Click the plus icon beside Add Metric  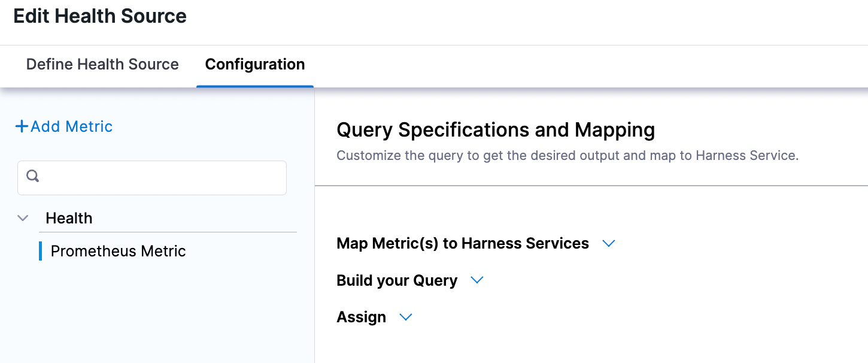(x=22, y=126)
